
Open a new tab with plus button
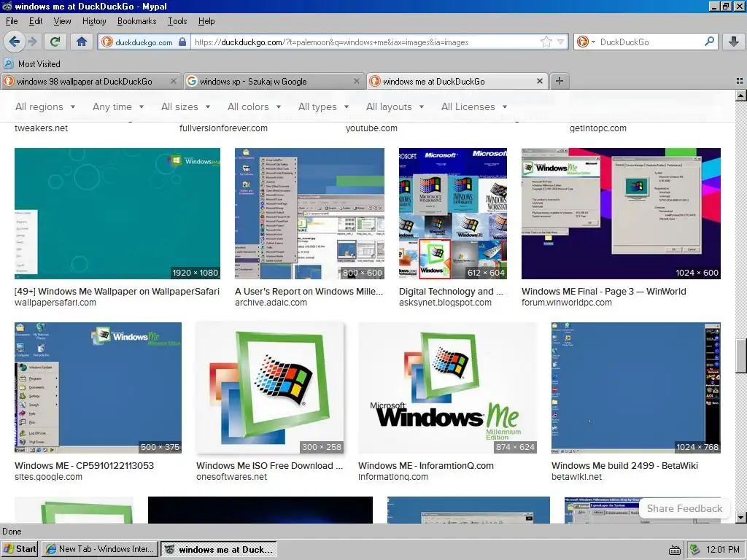point(560,82)
